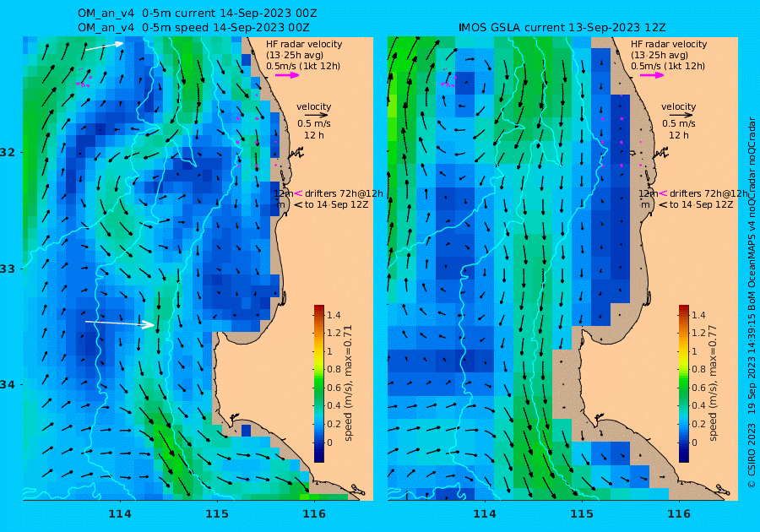Click the title 'OM_an_v4 0-5m speed 14-Sep-2023 00Z'

(x=193, y=28)
